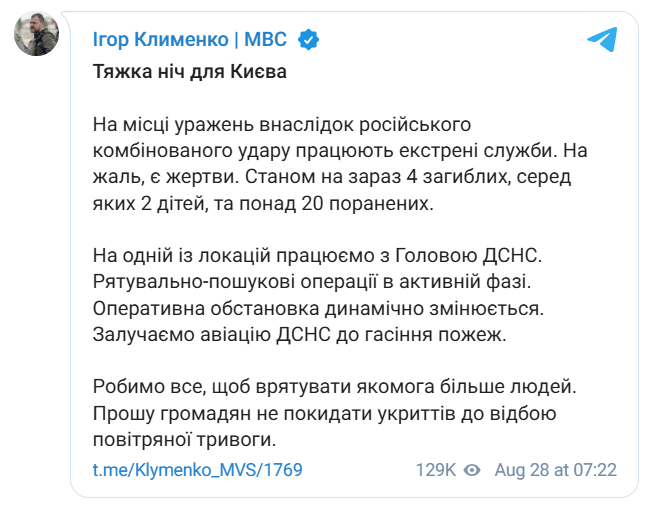Open the Ігор Клименко | МВС channel name

click(x=189, y=40)
